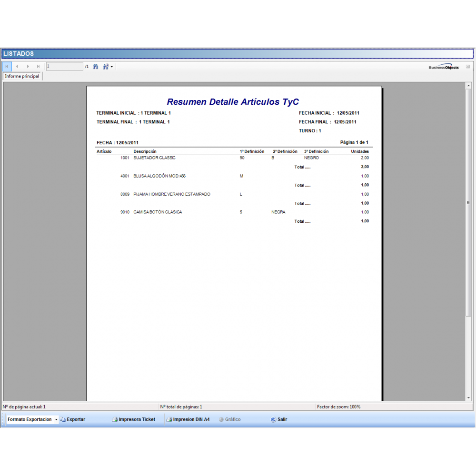Jump to last report page
476x476 pixels.
tap(38, 67)
